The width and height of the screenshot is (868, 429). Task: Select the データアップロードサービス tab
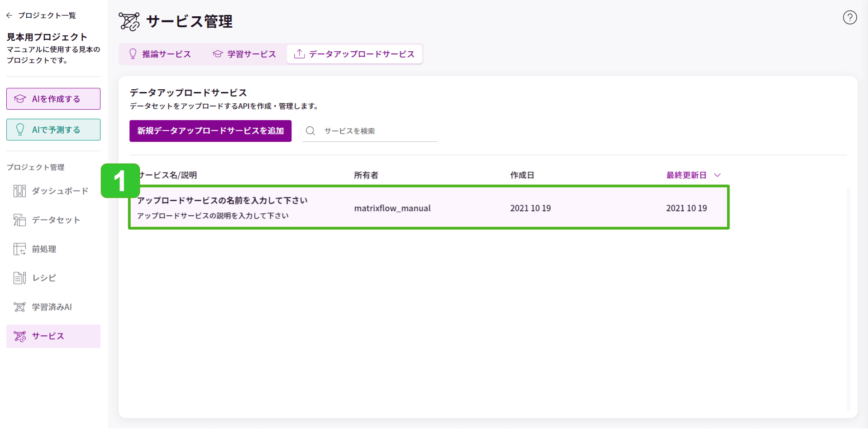pos(355,54)
